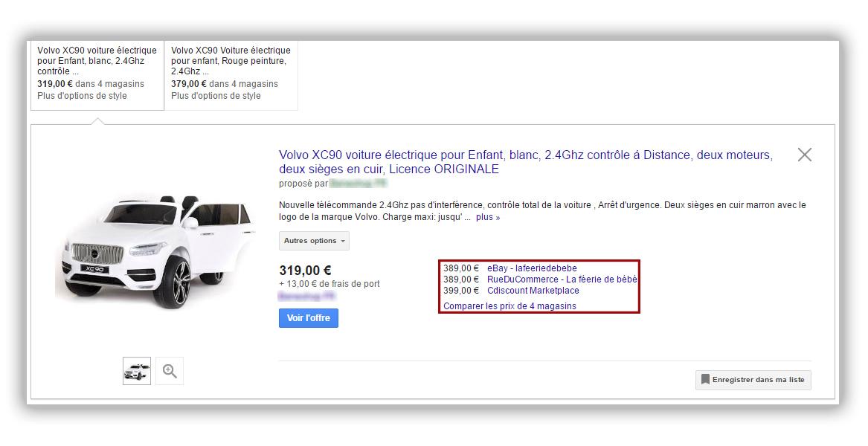
Task: Open the eBay - lafeeriedebebe offer link
Action: [x=532, y=268]
